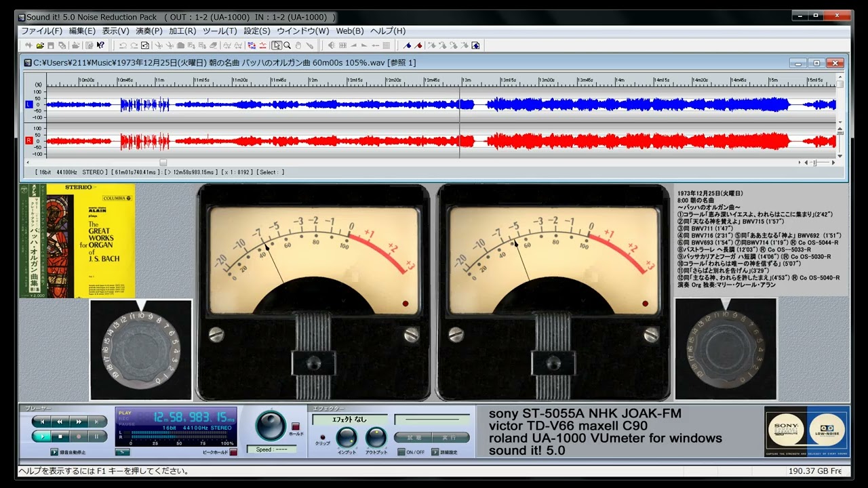Open the 詳細設定 detailed settings
Image resolution: width=868 pixels, height=488 pixels.
click(x=435, y=452)
